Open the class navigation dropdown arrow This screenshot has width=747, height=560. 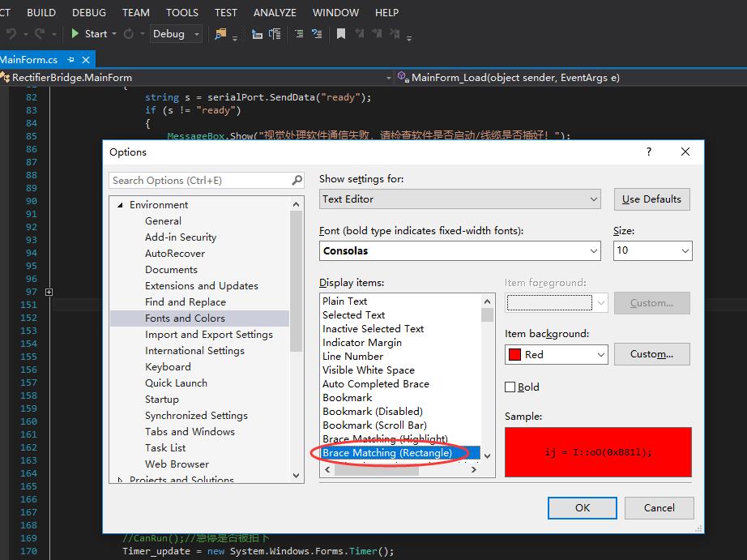[x=389, y=78]
